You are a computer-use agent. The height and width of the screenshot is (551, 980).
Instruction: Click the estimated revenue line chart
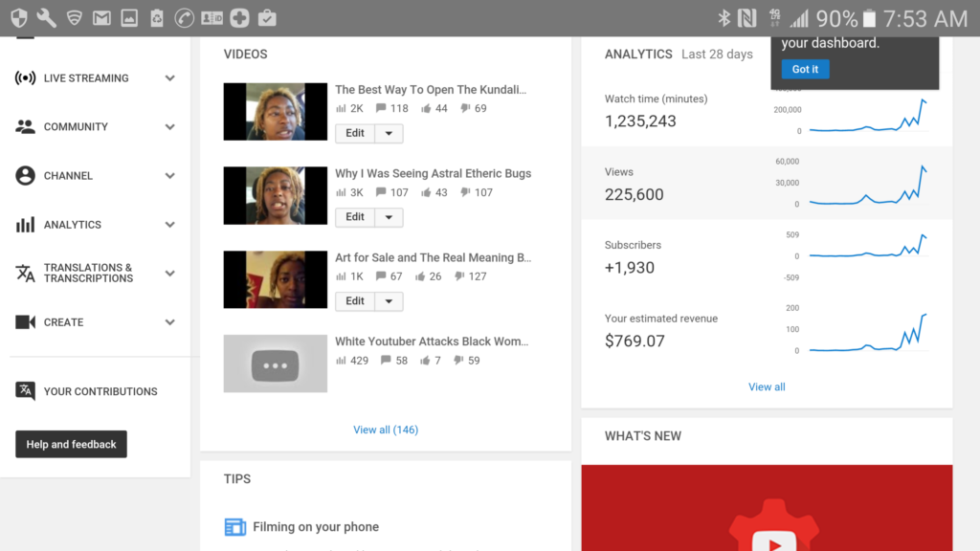(869, 331)
